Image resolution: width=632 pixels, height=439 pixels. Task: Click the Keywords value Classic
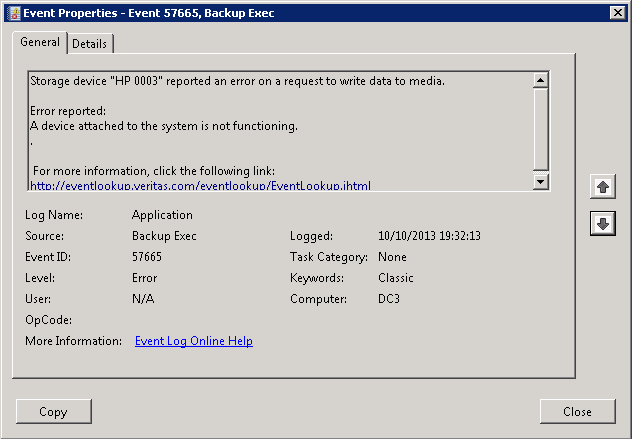tap(395, 278)
